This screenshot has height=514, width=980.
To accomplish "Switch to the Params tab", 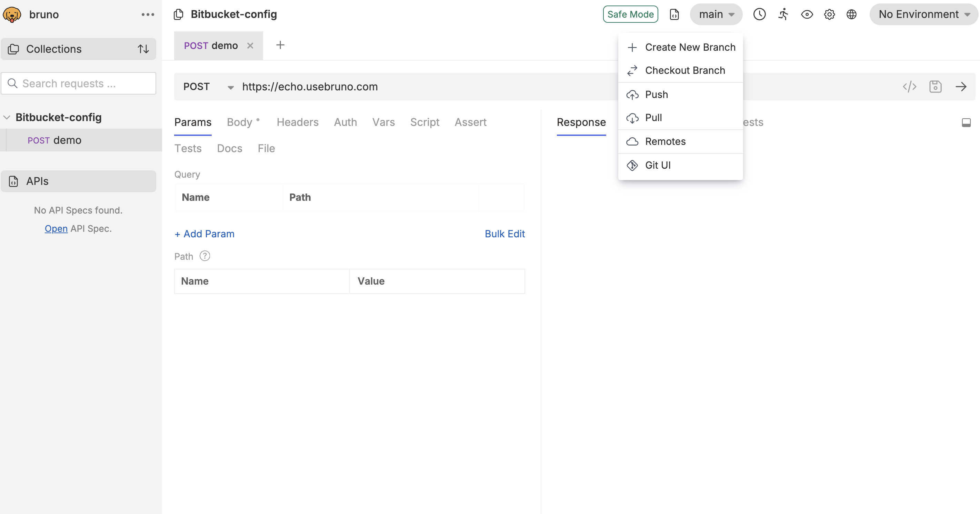I will pyautogui.click(x=193, y=122).
